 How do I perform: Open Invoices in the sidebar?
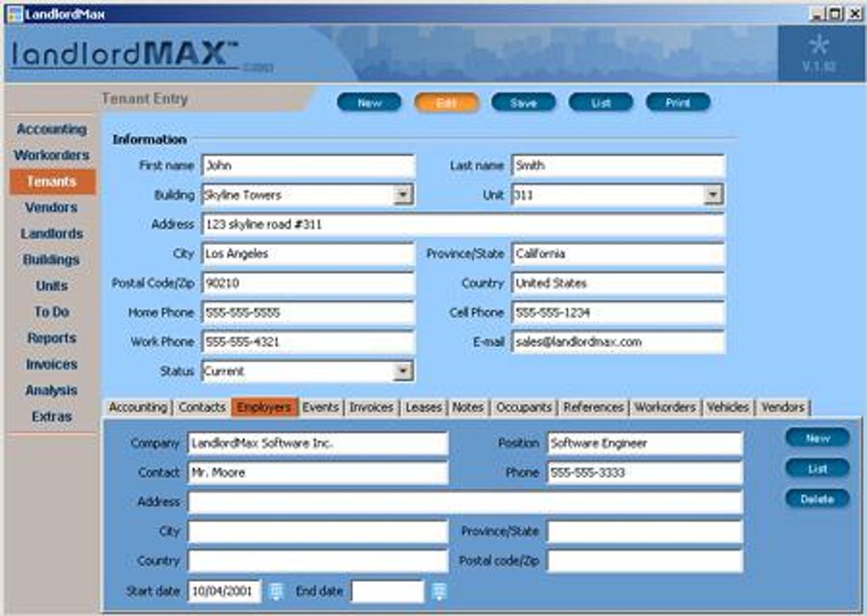point(52,364)
